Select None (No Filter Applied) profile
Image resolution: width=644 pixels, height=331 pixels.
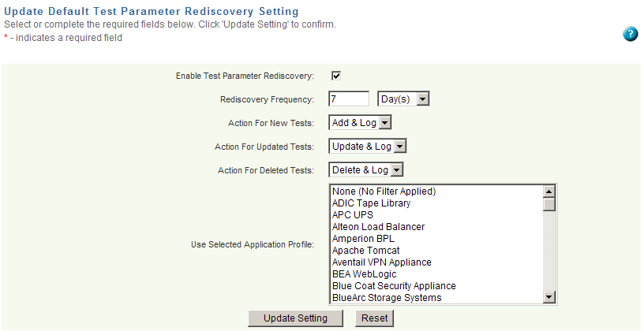pos(384,192)
